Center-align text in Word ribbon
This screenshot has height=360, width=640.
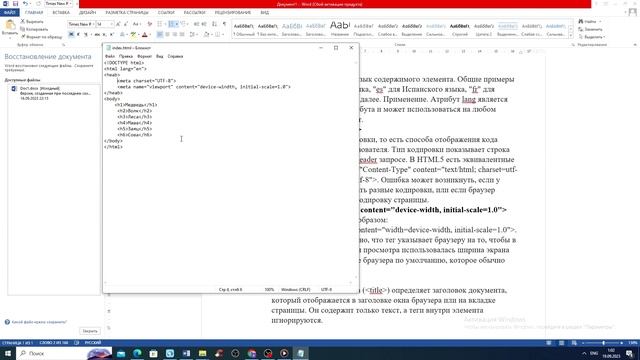[167, 35]
